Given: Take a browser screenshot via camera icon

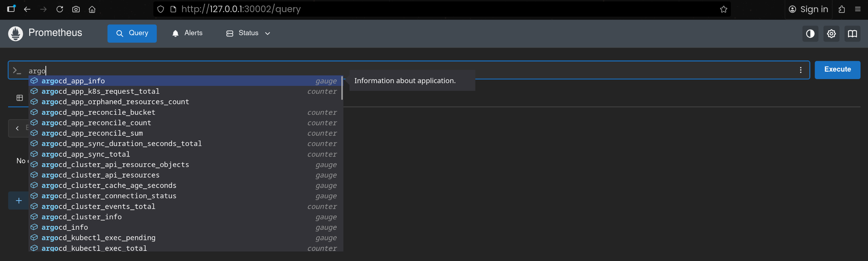Looking at the screenshot, I should click(76, 9).
